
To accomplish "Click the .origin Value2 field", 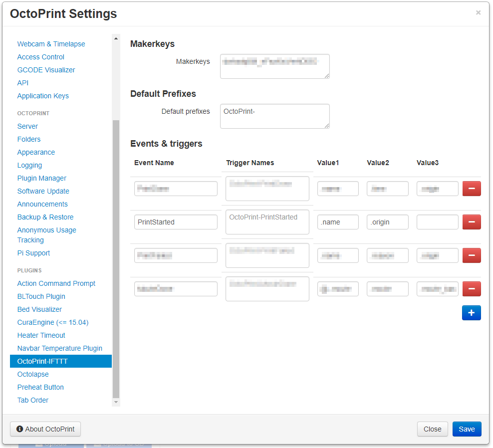I will 387,222.
